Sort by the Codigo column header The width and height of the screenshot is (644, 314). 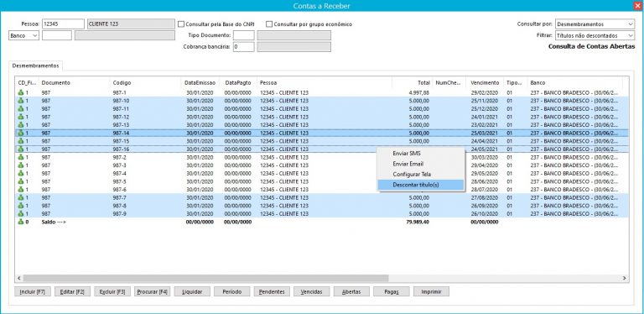coord(145,82)
